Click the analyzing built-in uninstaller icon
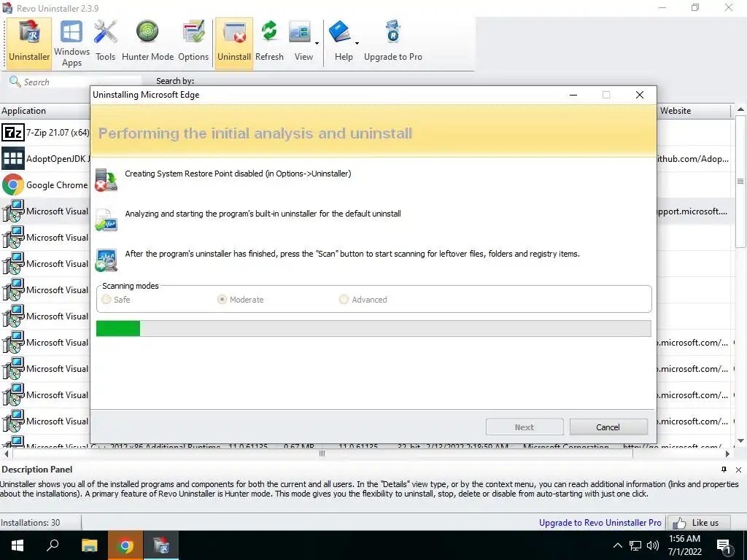Viewport: 747px width, 560px height. point(106,219)
